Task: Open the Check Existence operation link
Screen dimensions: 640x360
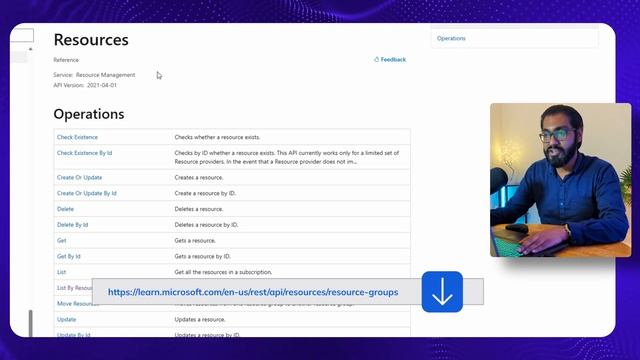Action: click(77, 137)
